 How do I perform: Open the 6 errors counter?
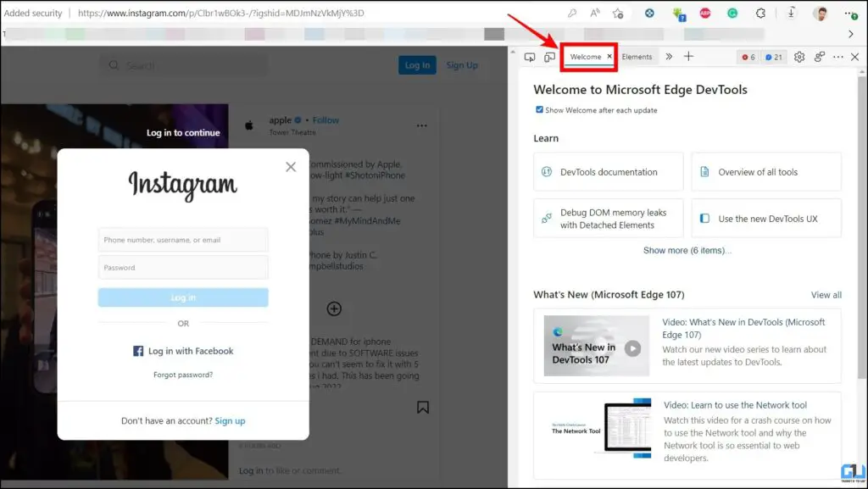pyautogui.click(x=748, y=57)
